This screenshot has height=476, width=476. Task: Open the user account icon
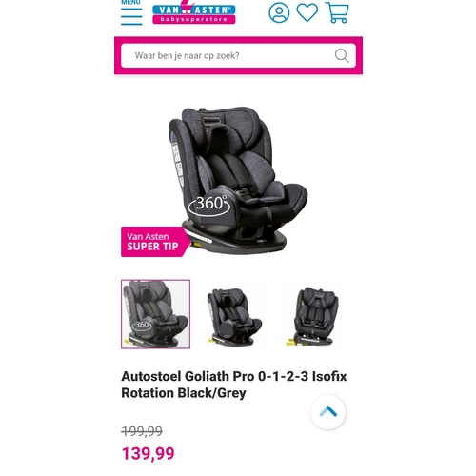coord(279,12)
